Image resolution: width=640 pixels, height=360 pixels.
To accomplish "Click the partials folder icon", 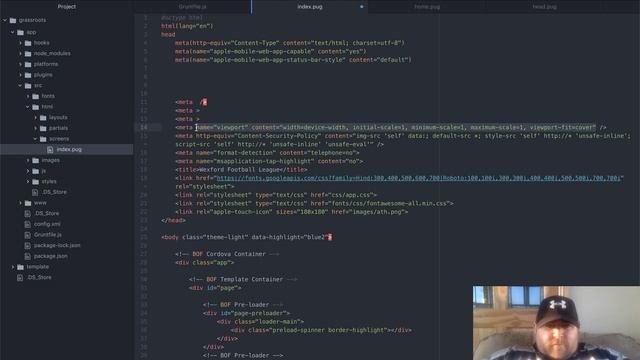I will [43, 128].
